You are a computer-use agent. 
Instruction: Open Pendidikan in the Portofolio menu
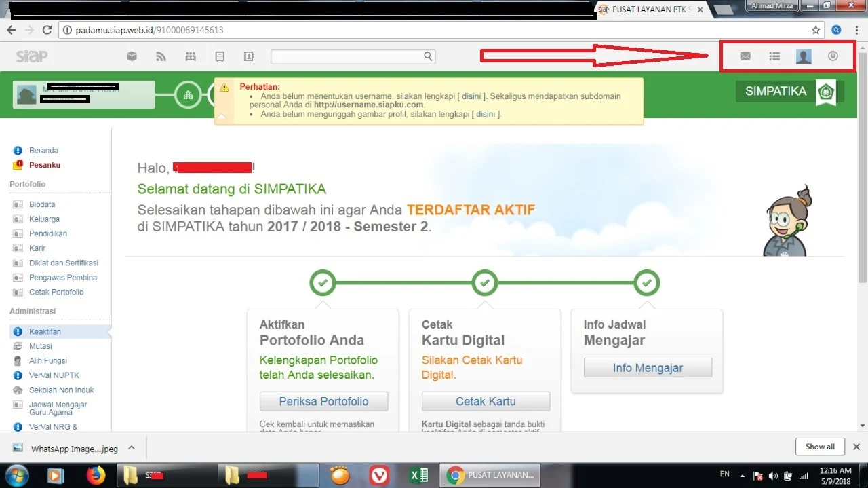[x=48, y=233]
